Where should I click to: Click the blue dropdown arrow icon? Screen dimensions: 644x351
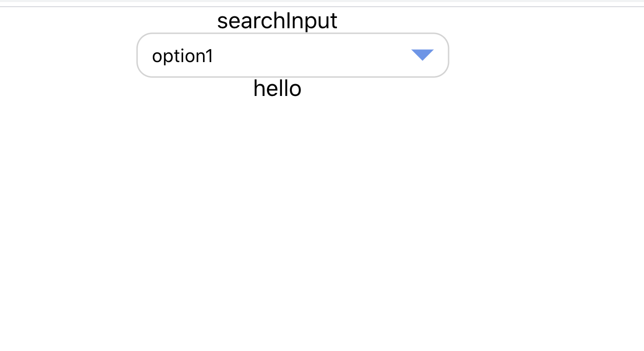(422, 55)
